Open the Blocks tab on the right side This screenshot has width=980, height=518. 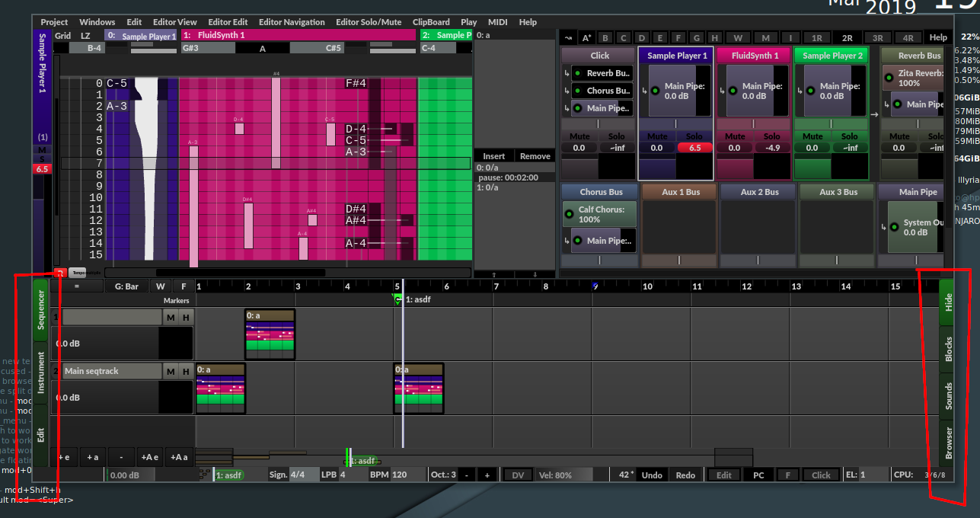tap(948, 349)
